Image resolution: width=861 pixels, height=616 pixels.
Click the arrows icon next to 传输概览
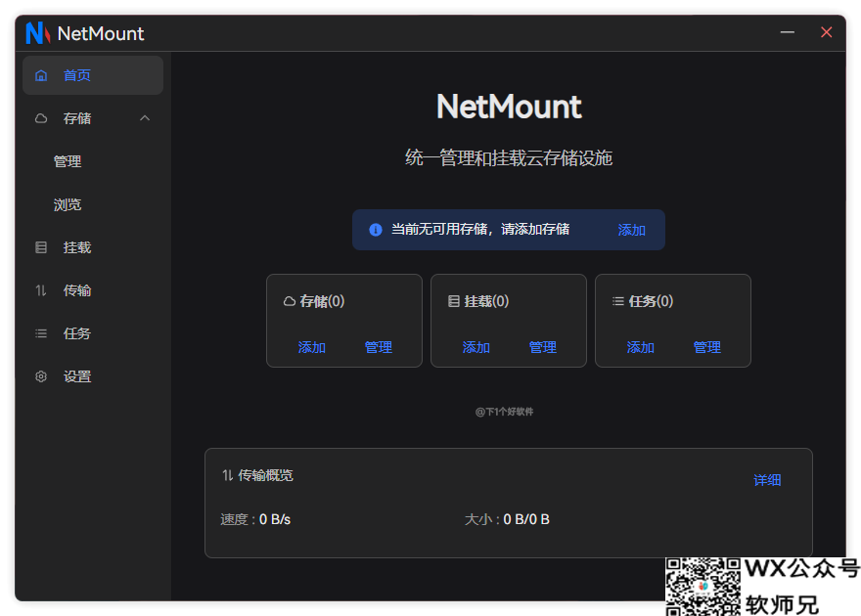click(x=228, y=475)
